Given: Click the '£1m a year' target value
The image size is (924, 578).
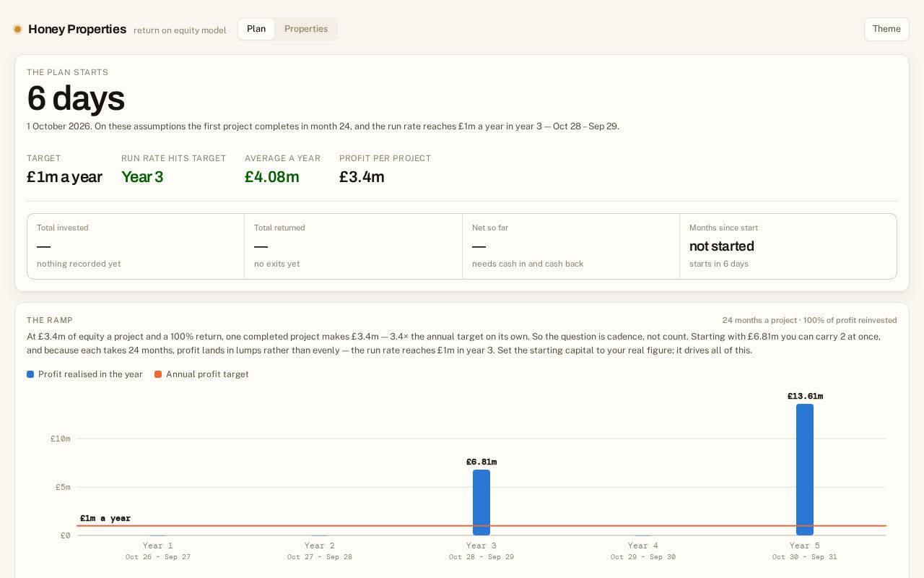Looking at the screenshot, I should [x=64, y=177].
